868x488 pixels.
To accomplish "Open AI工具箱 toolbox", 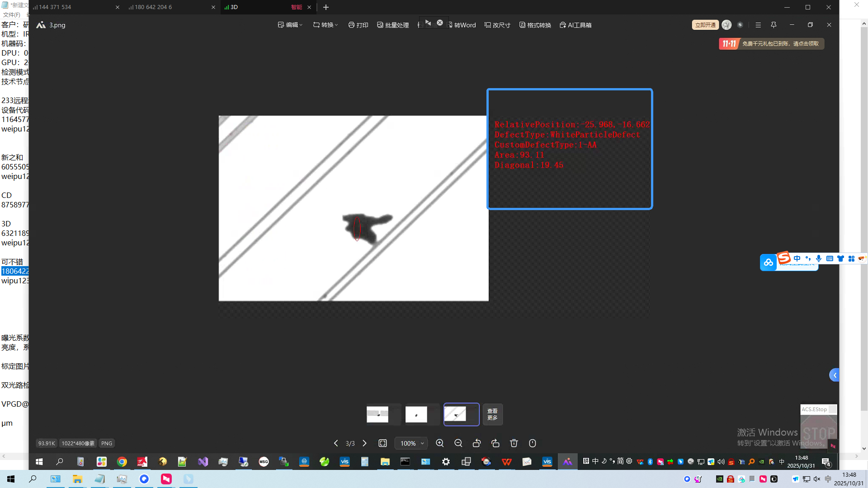I will 575,25.
